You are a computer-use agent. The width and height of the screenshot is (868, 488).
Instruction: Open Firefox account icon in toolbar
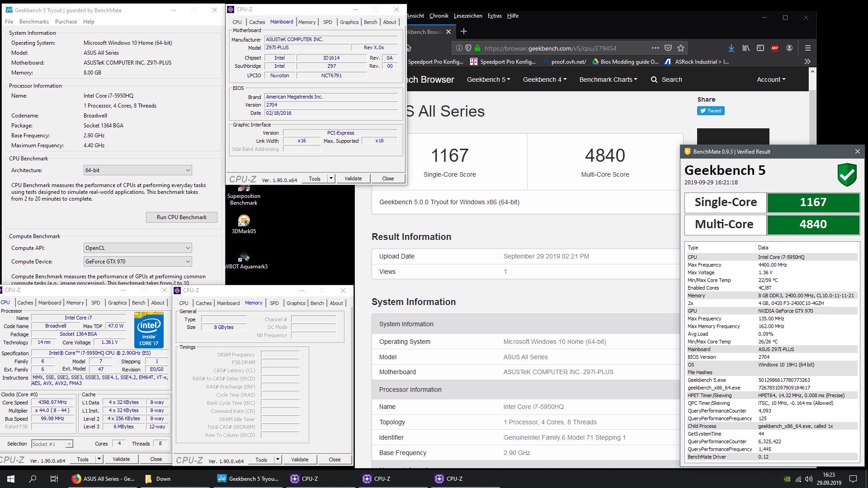coord(789,48)
